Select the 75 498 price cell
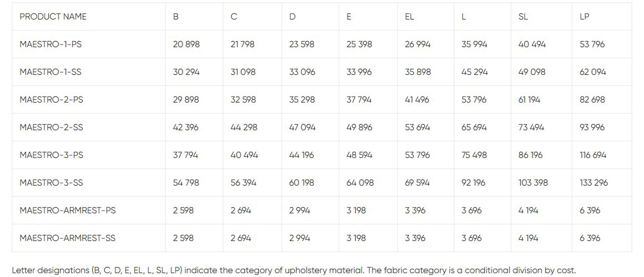The image size is (644, 277). 474,155
